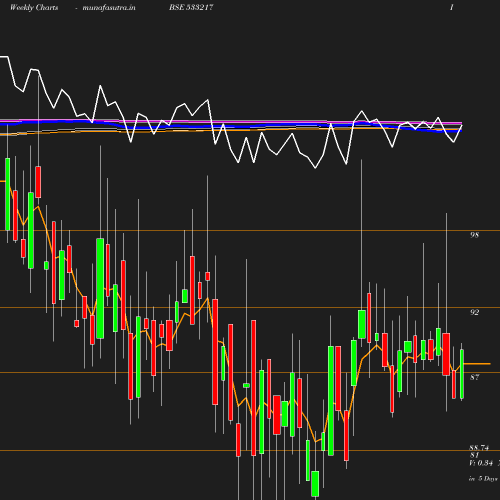Click the "98" price level label
The width and height of the screenshot is (500, 500).
click(474, 235)
